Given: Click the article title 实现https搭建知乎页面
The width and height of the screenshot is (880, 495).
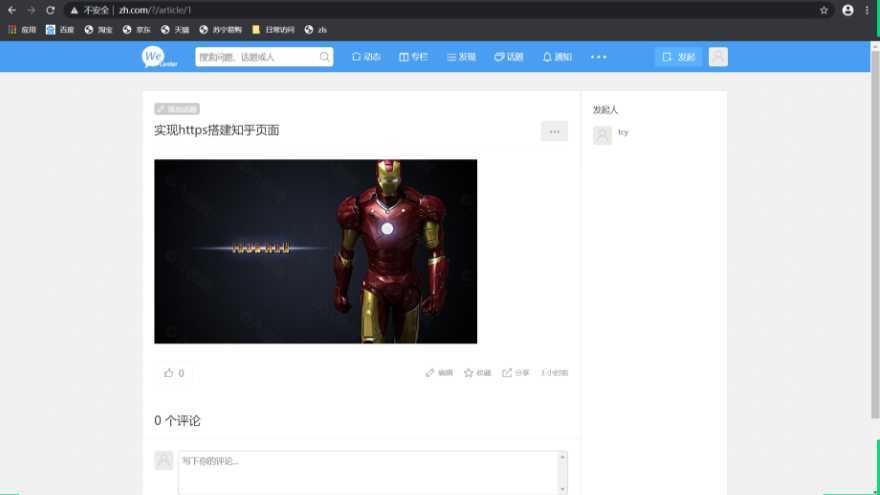Looking at the screenshot, I should [217, 130].
